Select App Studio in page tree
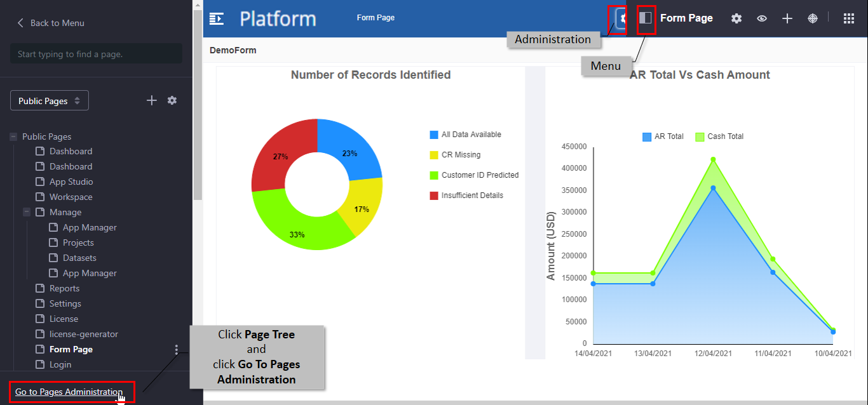This screenshot has width=868, height=405. (71, 182)
